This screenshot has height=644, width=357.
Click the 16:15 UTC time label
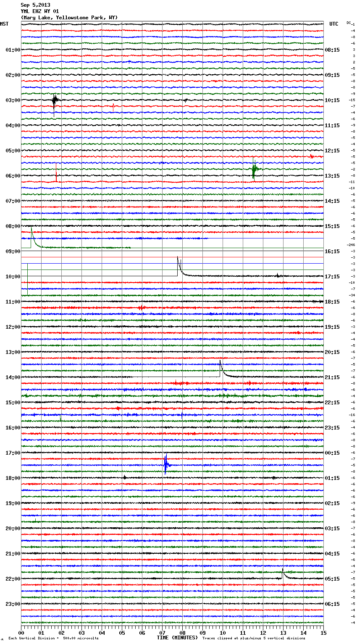pyautogui.click(x=332, y=251)
